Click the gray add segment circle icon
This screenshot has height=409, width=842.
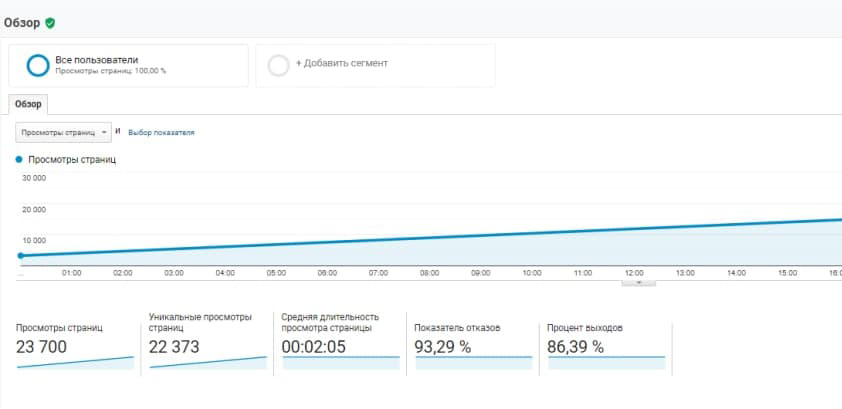(x=279, y=65)
